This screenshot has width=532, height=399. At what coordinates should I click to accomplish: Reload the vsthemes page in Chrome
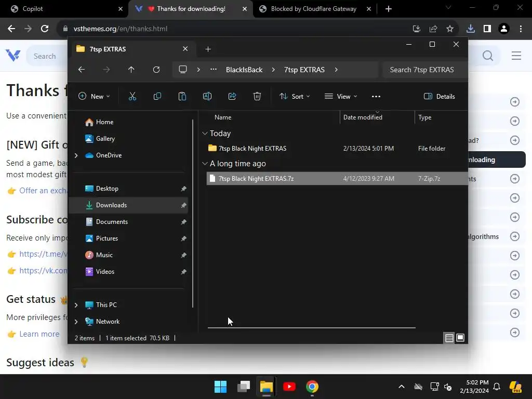click(45, 29)
